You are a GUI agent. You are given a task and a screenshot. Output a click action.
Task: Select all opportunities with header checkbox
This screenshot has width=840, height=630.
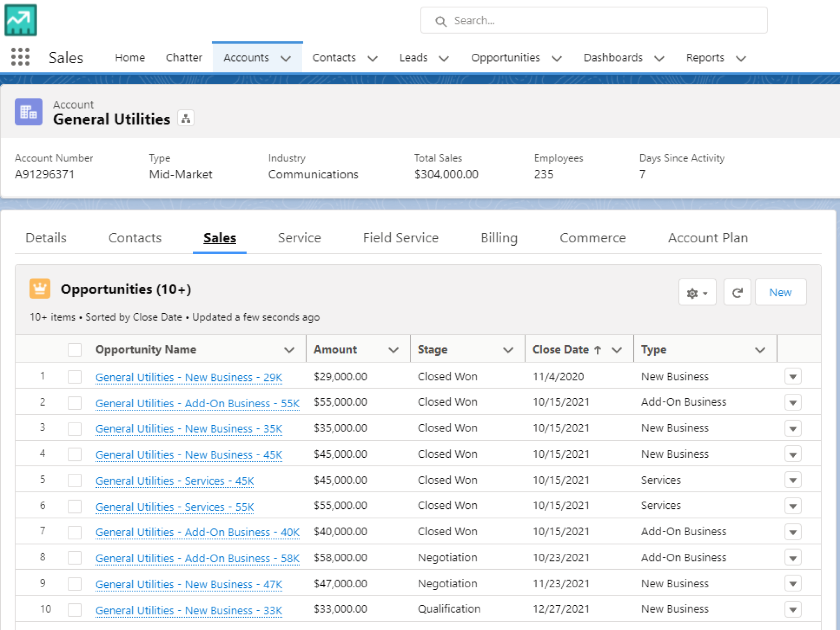75,350
